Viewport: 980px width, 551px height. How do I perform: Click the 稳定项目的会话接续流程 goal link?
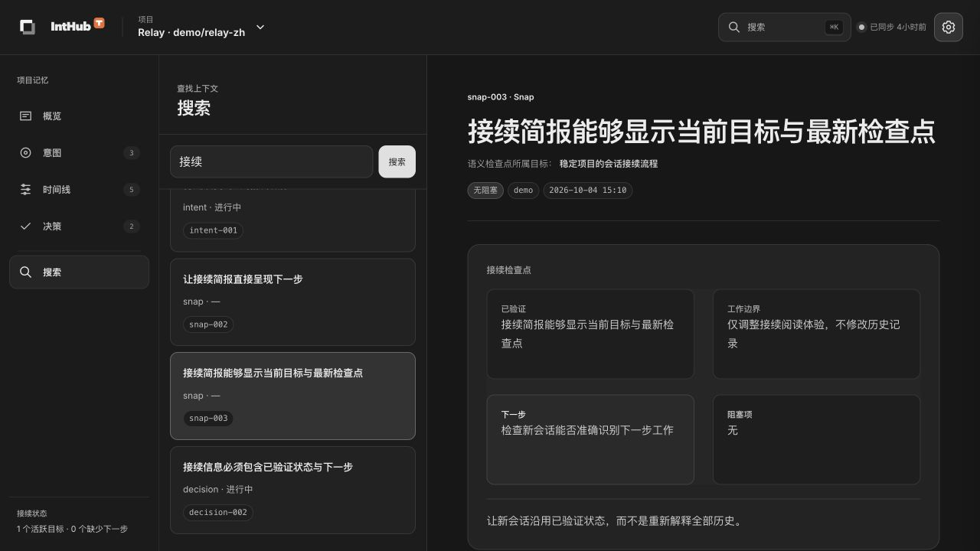(x=608, y=164)
